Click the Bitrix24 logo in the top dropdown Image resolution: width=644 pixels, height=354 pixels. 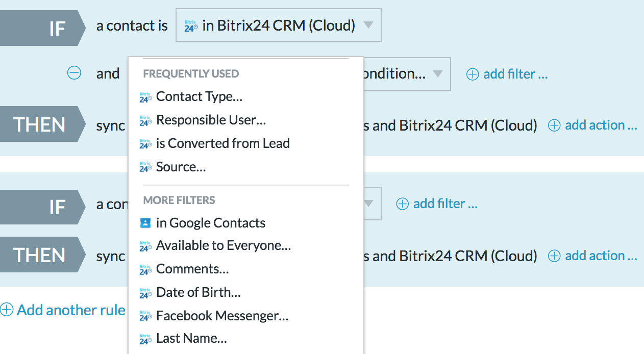click(x=191, y=26)
